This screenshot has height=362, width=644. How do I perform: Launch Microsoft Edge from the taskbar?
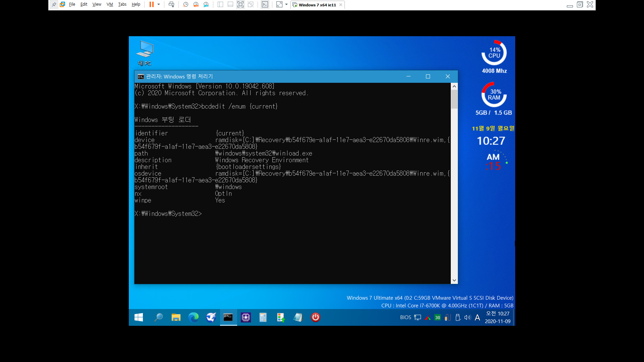pyautogui.click(x=194, y=317)
